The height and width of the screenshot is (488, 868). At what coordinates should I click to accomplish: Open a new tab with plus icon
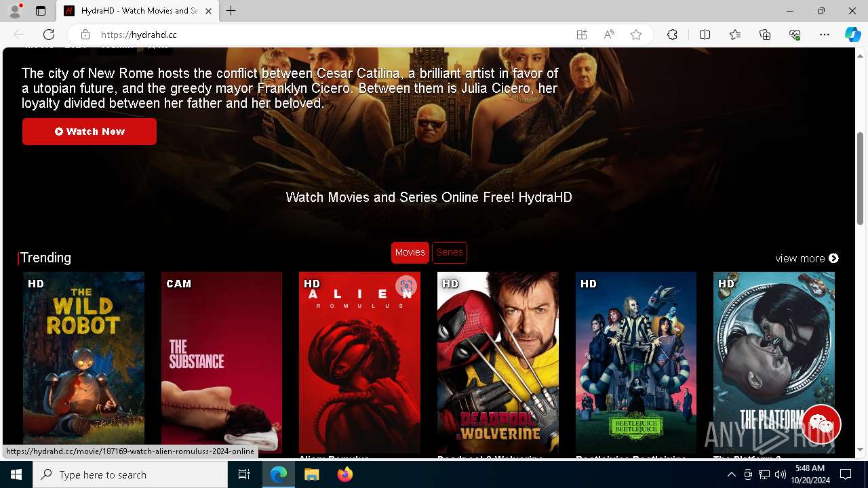pyautogui.click(x=231, y=11)
